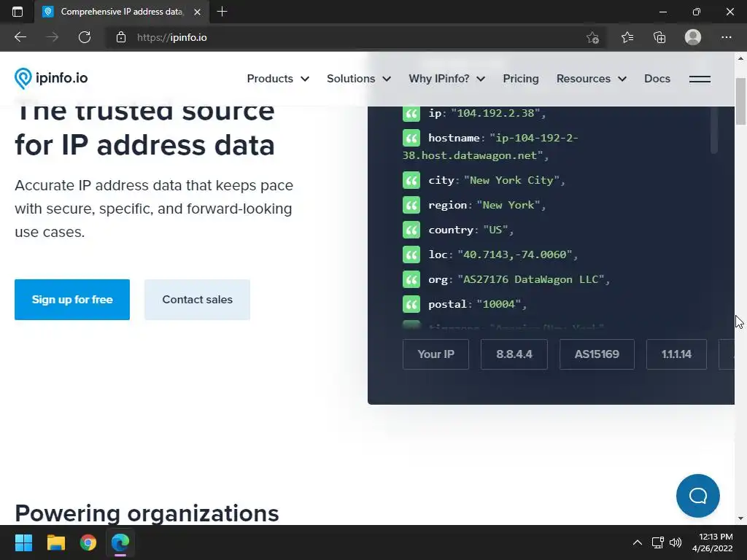Click the quote icon beside hostname field

click(x=411, y=138)
